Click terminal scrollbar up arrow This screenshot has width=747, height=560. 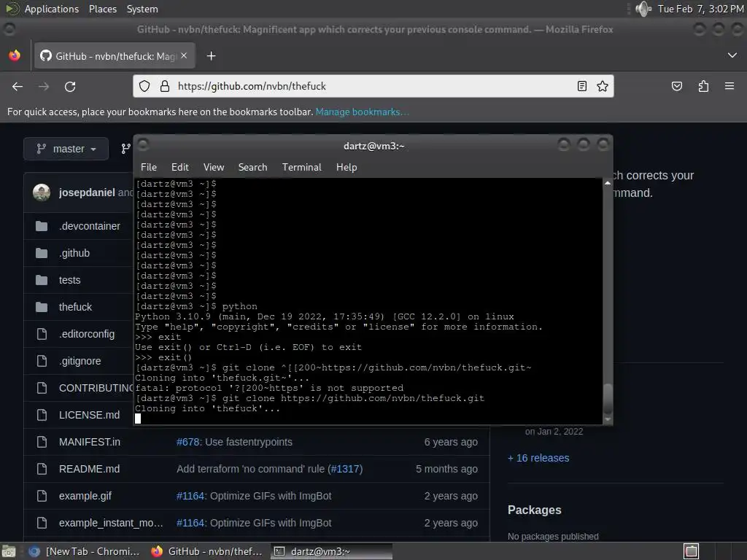point(608,183)
